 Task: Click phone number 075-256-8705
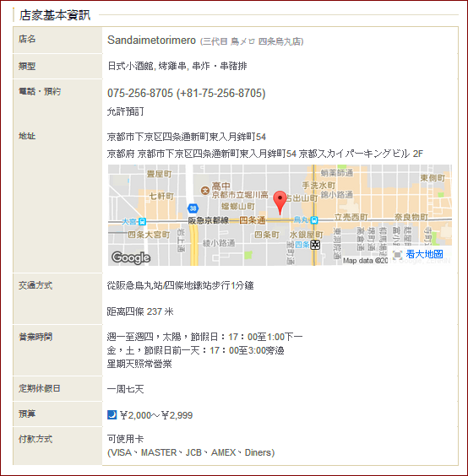click(140, 93)
